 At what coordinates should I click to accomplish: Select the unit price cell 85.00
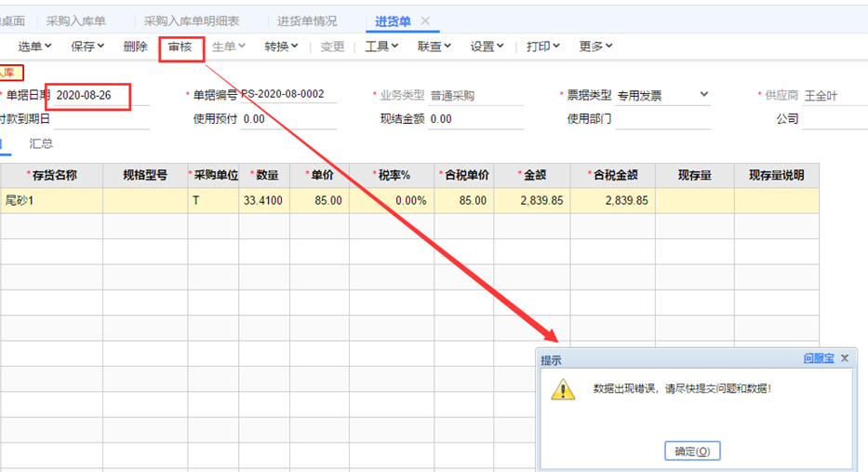point(319,200)
